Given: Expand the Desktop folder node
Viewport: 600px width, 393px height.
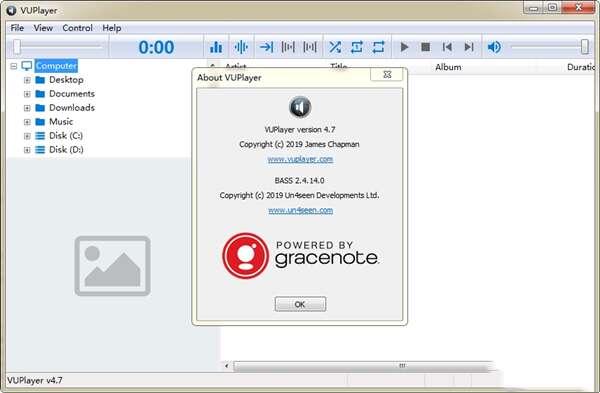Looking at the screenshot, I should point(27,80).
